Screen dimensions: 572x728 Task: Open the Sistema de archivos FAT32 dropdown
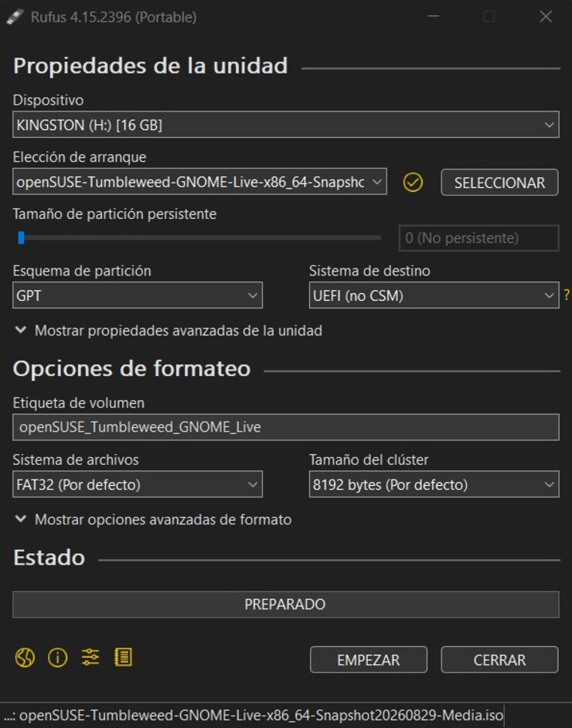(x=138, y=484)
